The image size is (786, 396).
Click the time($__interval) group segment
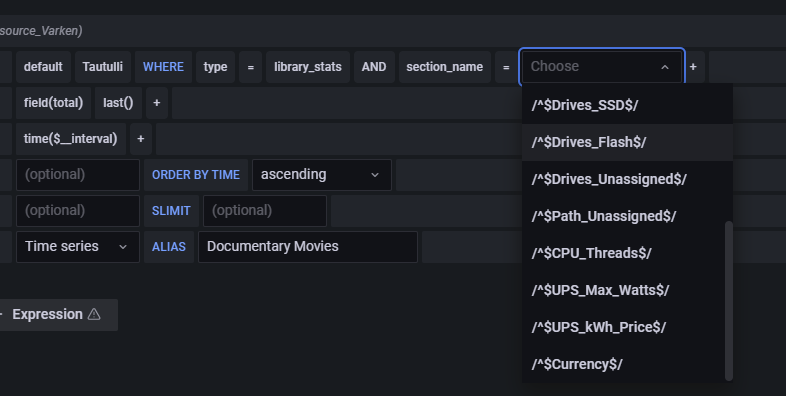(x=70, y=139)
